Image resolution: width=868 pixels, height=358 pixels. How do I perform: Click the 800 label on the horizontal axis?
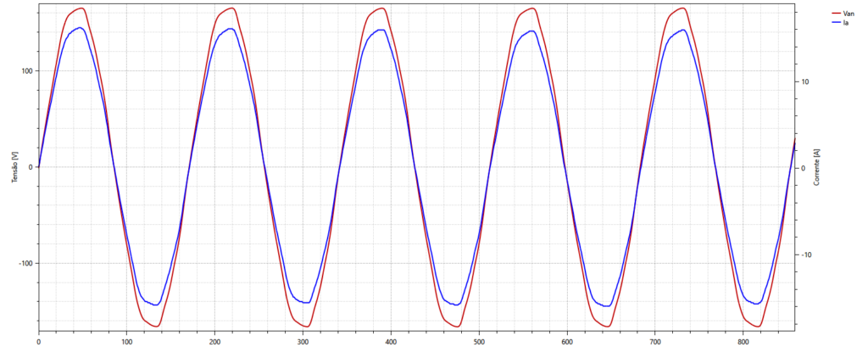(x=743, y=342)
